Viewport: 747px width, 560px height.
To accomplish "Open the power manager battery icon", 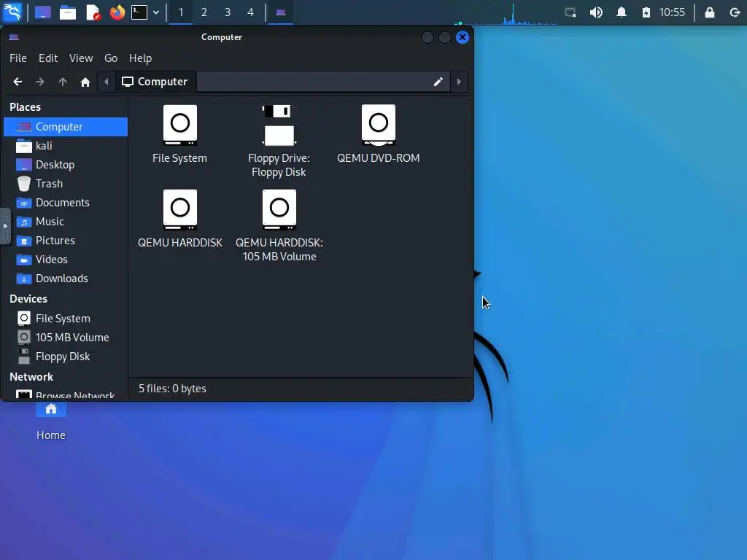I will pyautogui.click(x=646, y=12).
